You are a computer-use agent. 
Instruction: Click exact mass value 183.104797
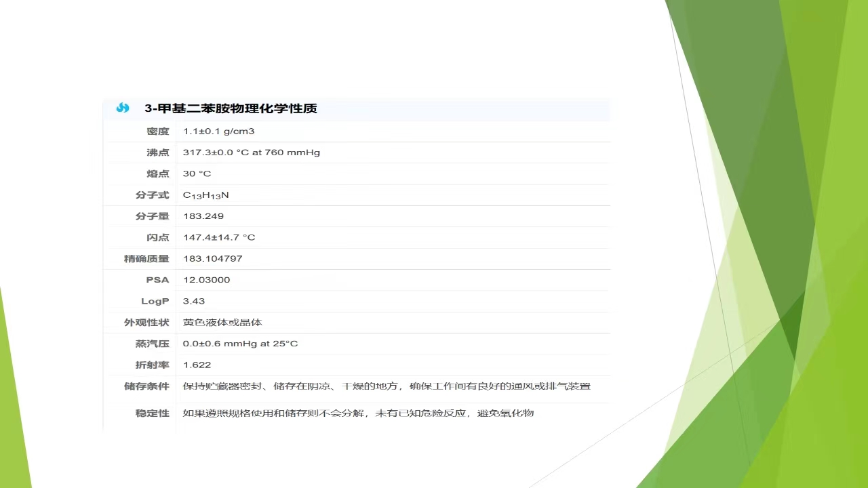click(212, 259)
